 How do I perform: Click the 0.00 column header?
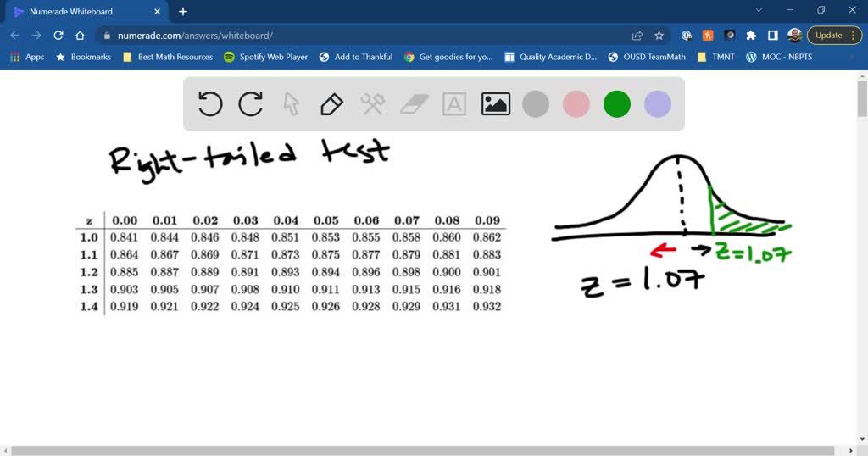click(125, 220)
